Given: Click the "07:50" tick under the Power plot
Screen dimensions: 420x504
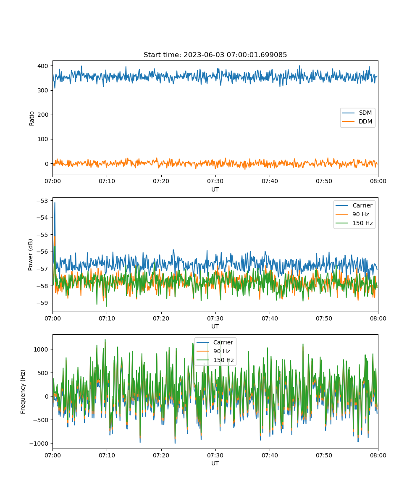Looking at the screenshot, I should pos(324,318).
